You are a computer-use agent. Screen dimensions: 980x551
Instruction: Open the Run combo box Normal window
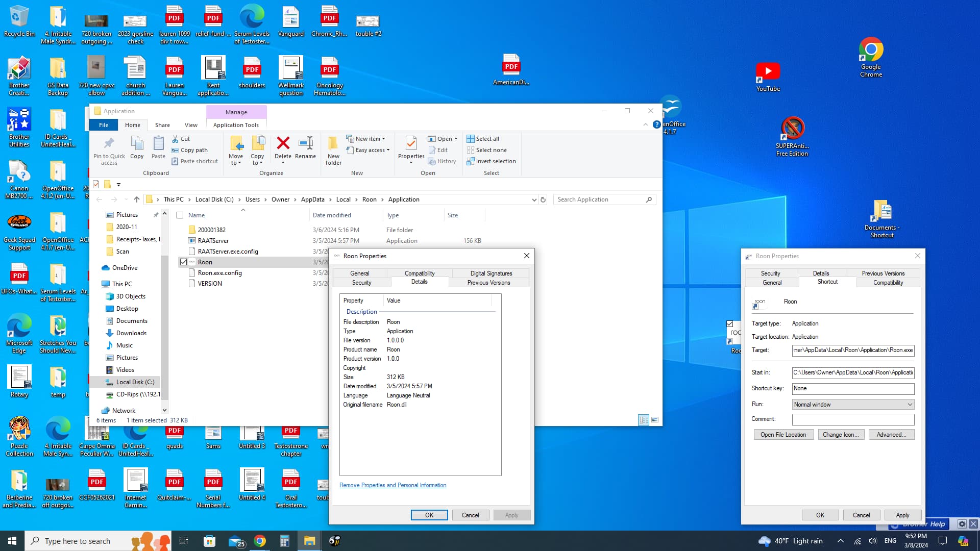pyautogui.click(x=853, y=405)
